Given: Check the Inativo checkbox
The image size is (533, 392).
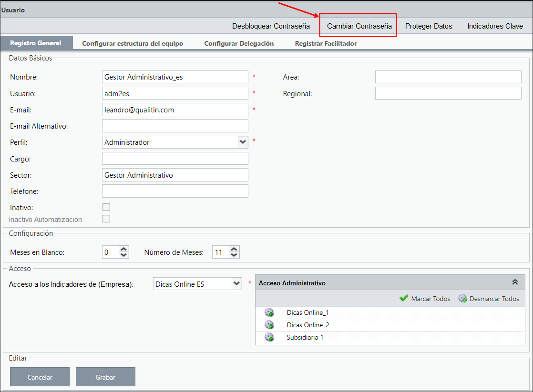Looking at the screenshot, I should pyautogui.click(x=106, y=207).
